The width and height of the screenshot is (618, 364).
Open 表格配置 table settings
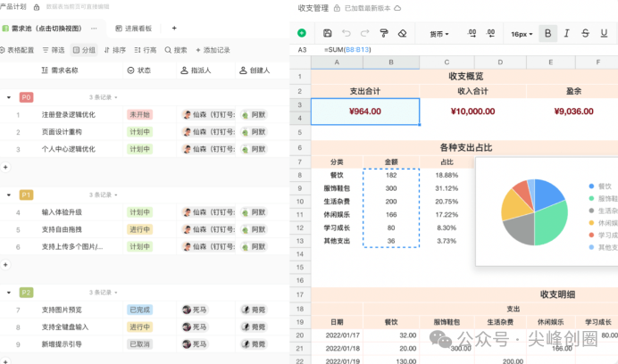(17, 50)
